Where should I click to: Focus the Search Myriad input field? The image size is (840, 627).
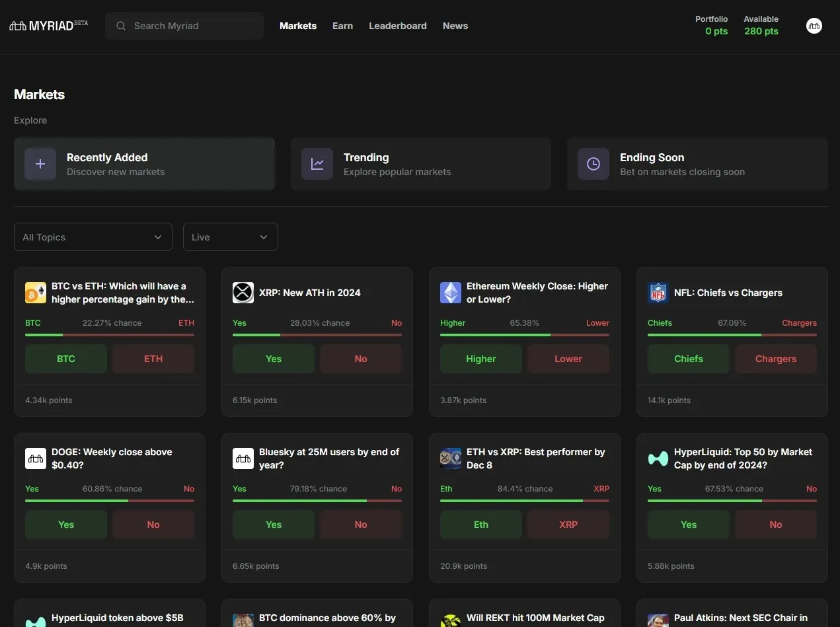(x=192, y=26)
